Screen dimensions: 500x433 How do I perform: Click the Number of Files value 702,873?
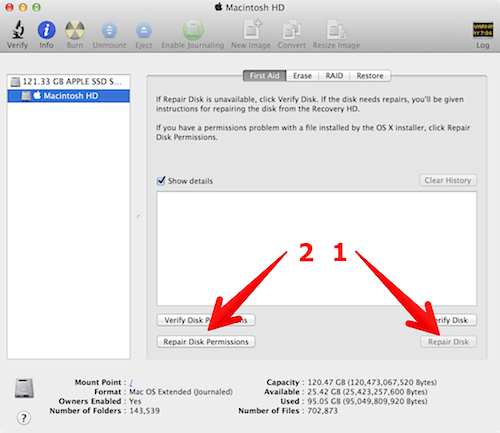(x=322, y=411)
